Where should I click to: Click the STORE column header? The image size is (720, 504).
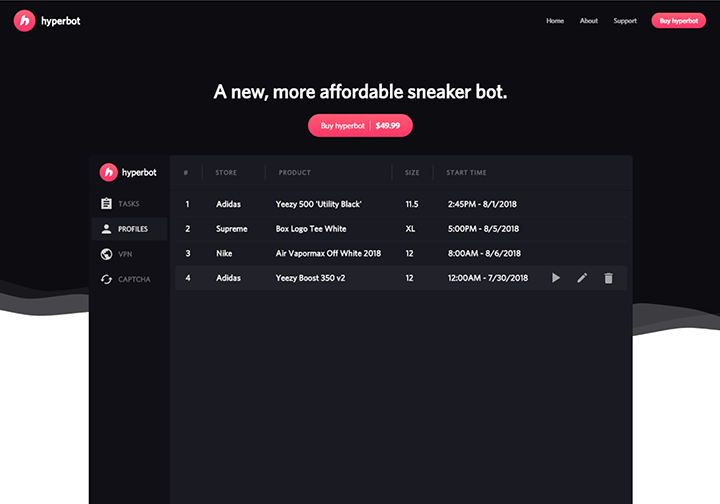pyautogui.click(x=226, y=173)
